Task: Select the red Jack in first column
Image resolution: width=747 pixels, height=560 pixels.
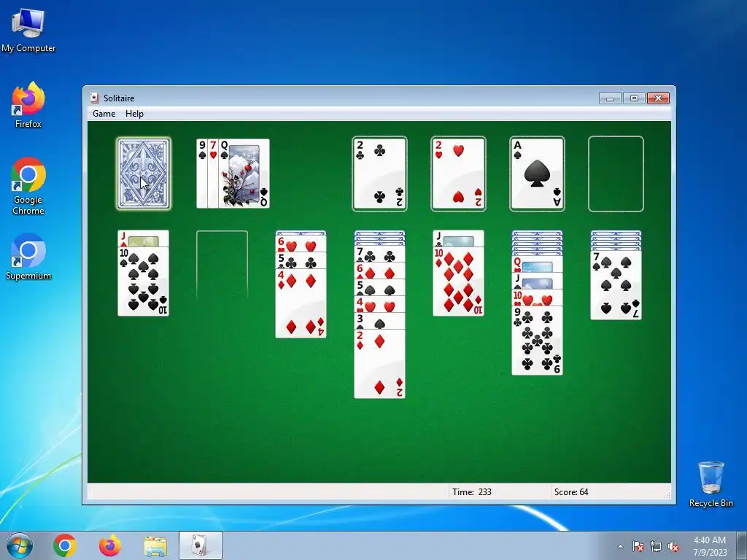Action: click(144, 238)
